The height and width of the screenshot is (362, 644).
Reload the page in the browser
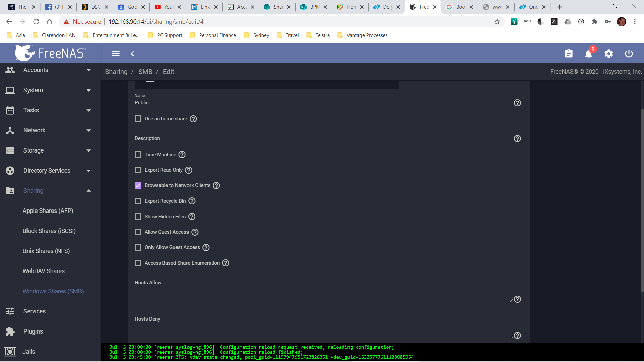click(x=36, y=22)
